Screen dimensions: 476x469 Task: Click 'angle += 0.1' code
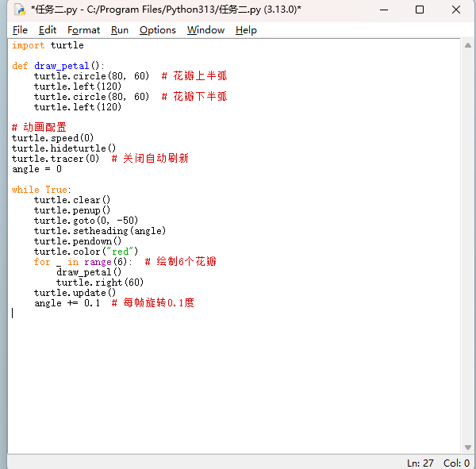coord(67,303)
